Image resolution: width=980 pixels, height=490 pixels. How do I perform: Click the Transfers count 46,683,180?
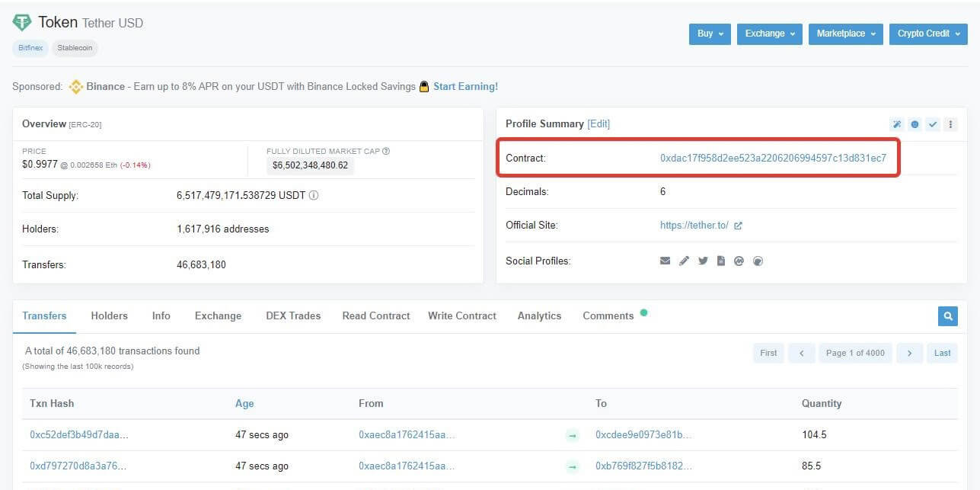[x=201, y=264]
